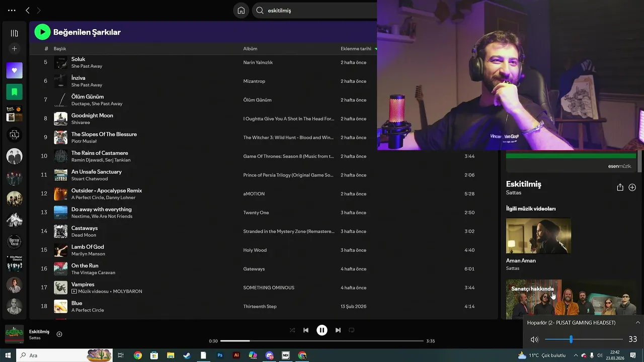Toggle shuffle playback
This screenshot has width=644, height=362.
tap(292, 330)
